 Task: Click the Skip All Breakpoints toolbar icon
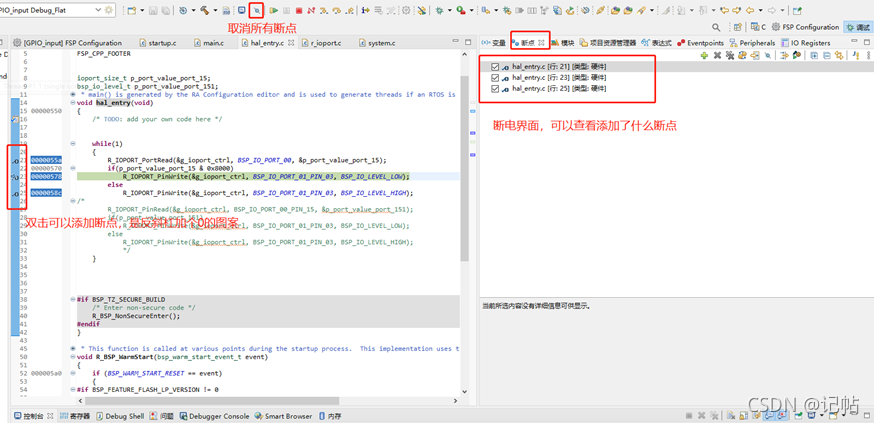(257, 10)
